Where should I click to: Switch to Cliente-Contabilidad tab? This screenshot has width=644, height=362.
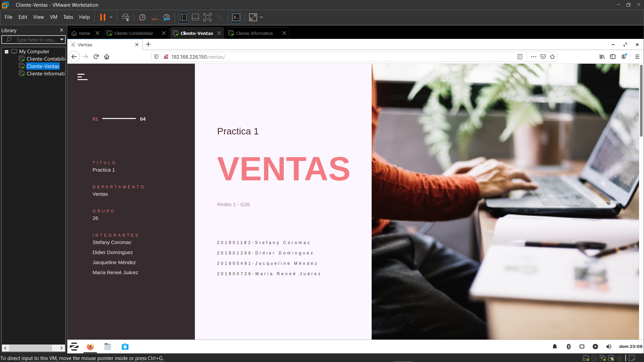(x=133, y=33)
